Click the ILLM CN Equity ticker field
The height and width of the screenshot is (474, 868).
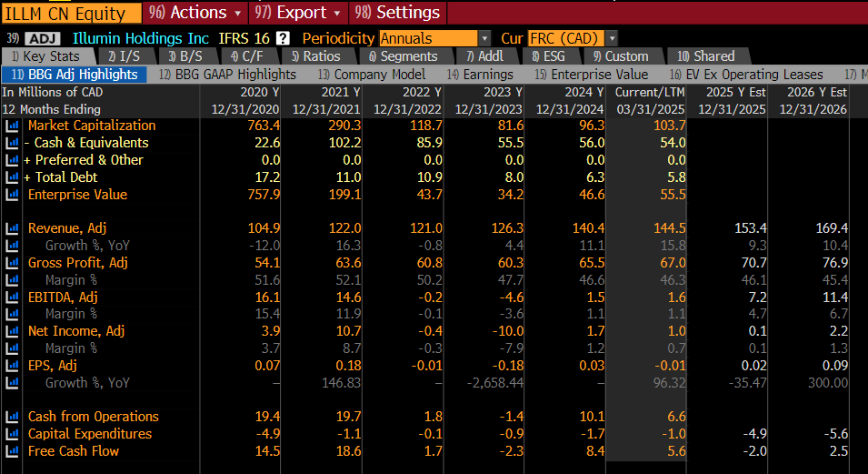pos(71,14)
